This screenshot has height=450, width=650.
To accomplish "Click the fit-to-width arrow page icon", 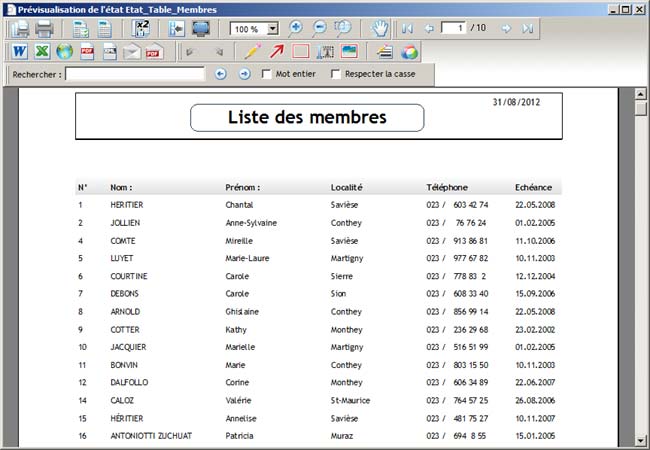I will pos(177,29).
